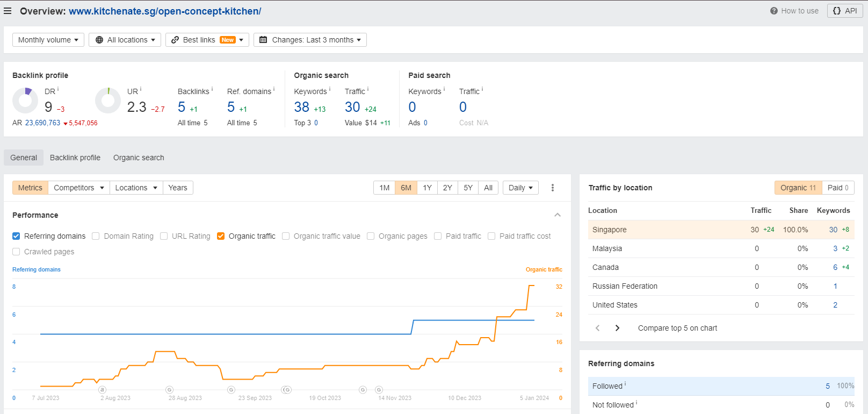This screenshot has width=868, height=414.
Task: Click Paid search Keywords info icon
Action: [x=444, y=89]
